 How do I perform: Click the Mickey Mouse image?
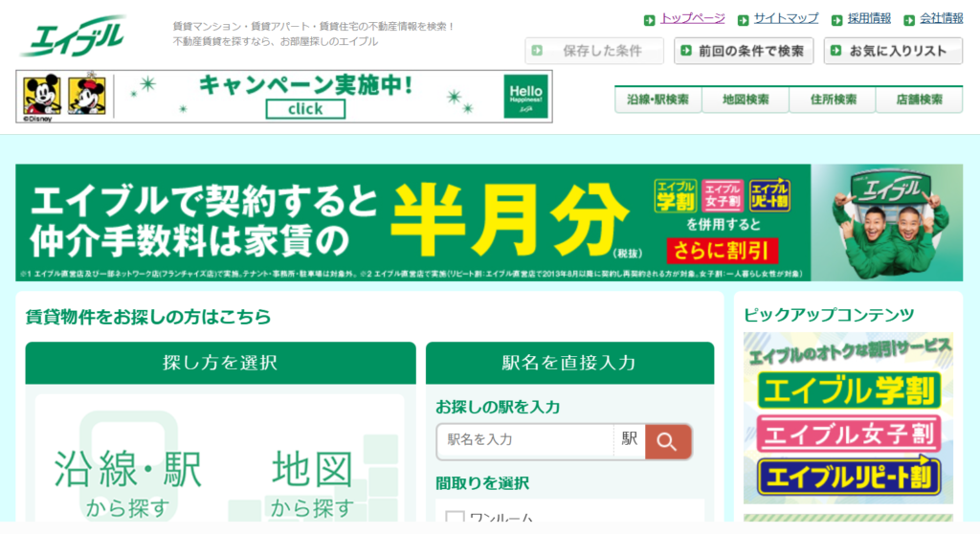[x=42, y=96]
